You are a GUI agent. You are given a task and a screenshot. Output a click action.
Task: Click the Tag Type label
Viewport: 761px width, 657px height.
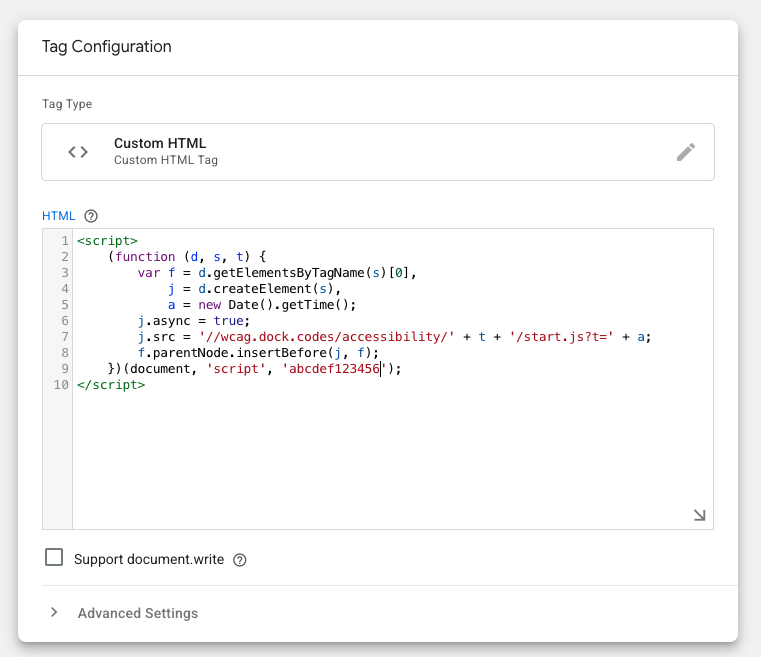pos(67,104)
